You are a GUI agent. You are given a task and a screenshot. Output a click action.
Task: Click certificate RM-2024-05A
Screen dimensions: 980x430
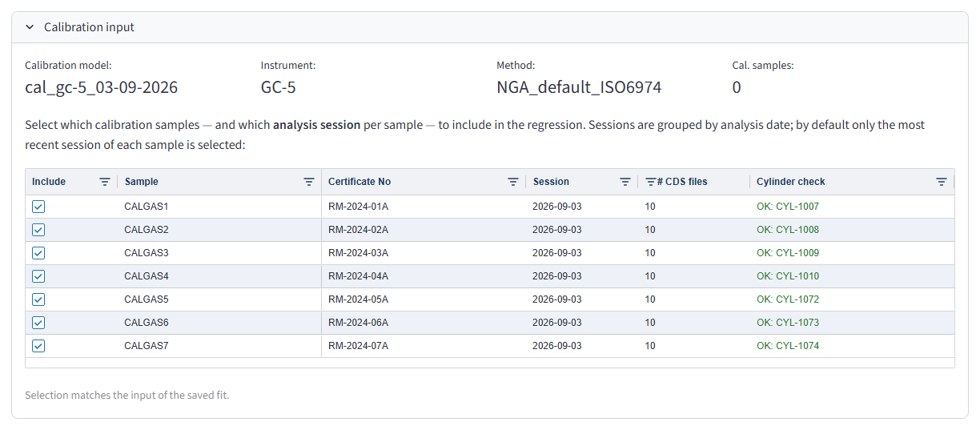click(358, 299)
